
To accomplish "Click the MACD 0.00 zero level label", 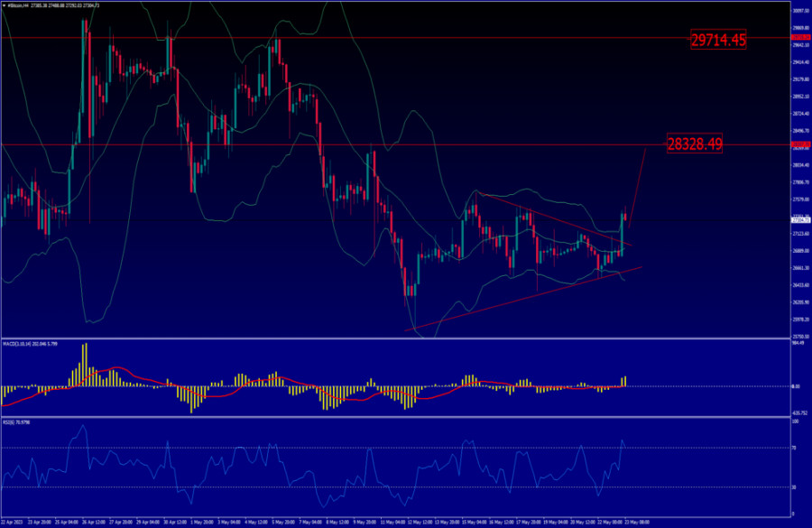I will pyautogui.click(x=796, y=386).
